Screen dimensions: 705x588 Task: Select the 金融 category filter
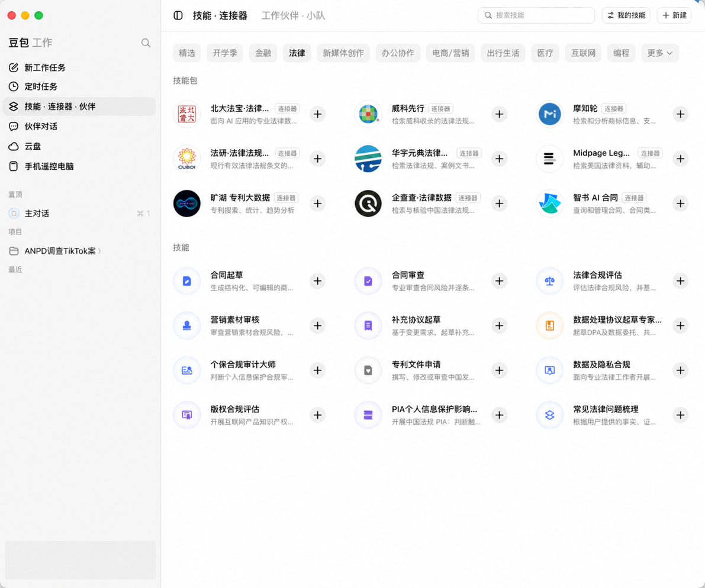click(263, 53)
